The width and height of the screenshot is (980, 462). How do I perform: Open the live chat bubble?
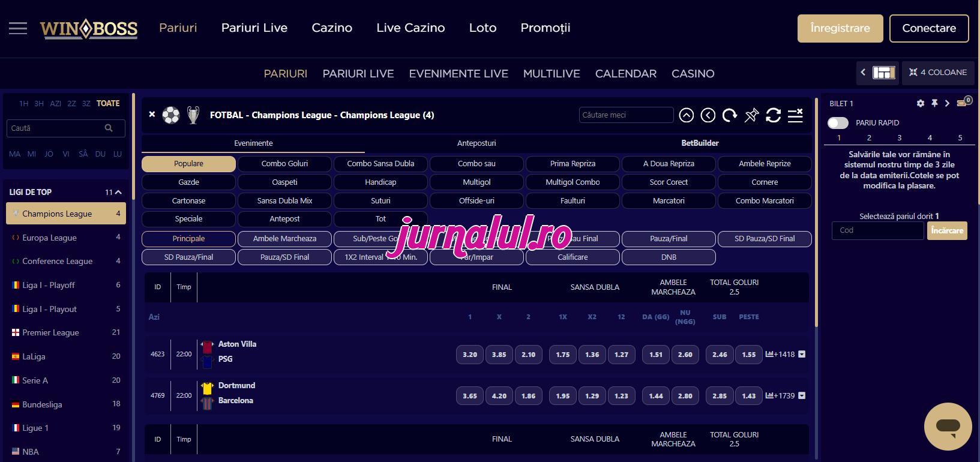[948, 427]
